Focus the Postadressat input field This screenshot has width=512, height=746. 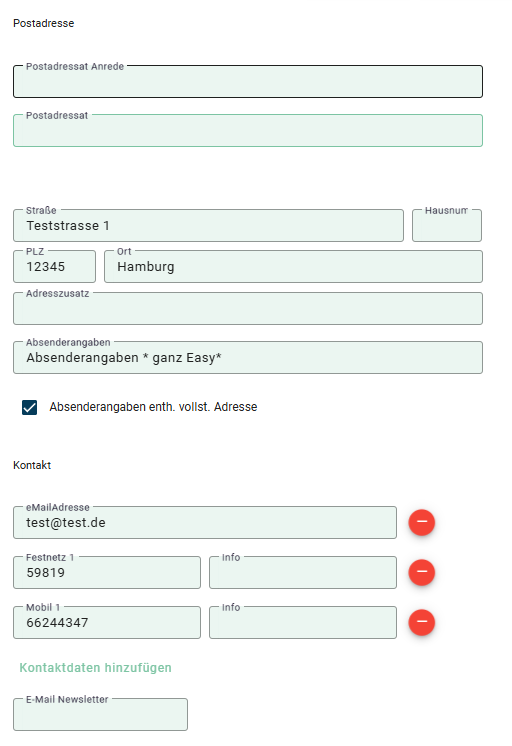pos(248,130)
